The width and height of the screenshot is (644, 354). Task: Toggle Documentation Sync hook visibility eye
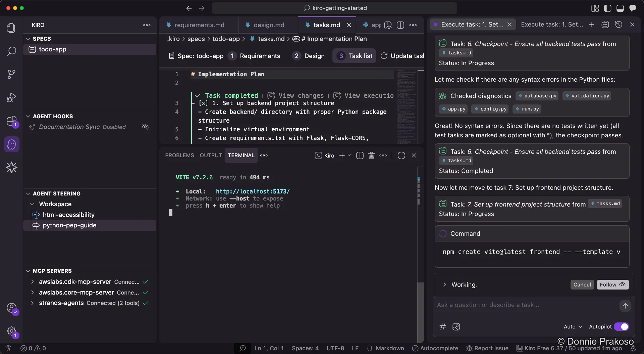[x=145, y=127]
